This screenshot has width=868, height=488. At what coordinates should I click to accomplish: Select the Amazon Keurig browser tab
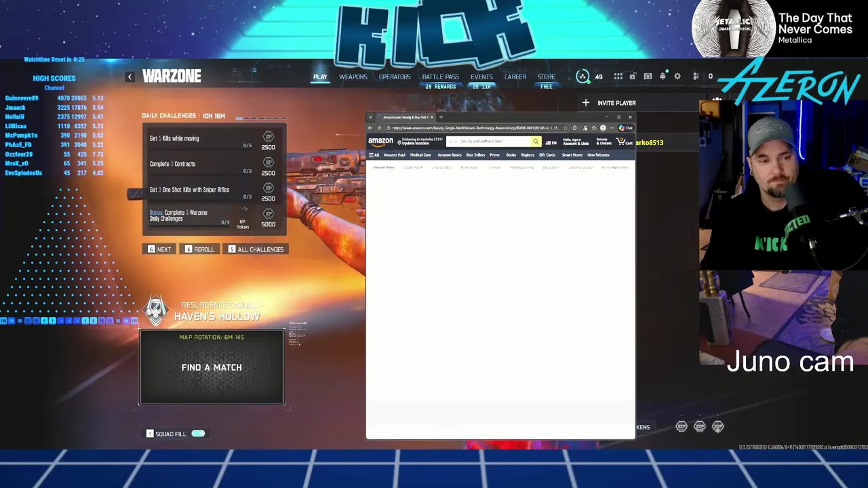pyautogui.click(x=405, y=117)
